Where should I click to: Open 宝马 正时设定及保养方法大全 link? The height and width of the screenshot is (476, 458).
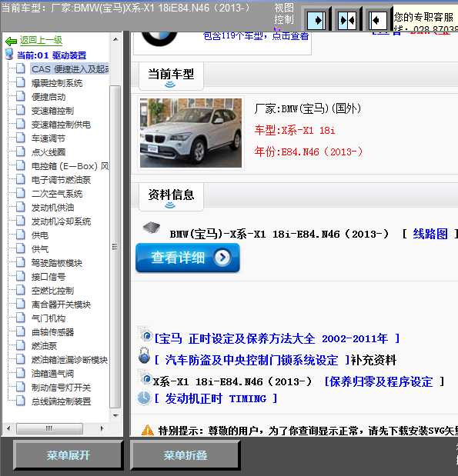click(x=277, y=338)
